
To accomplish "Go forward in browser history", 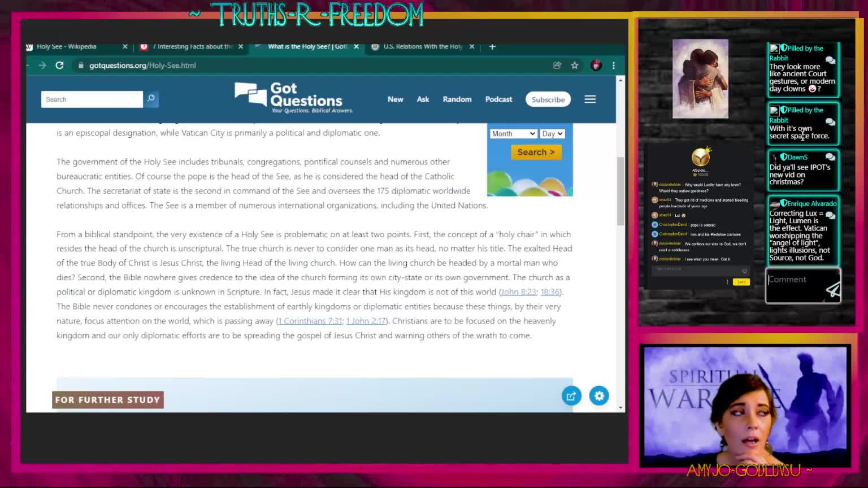I will pyautogui.click(x=42, y=66).
